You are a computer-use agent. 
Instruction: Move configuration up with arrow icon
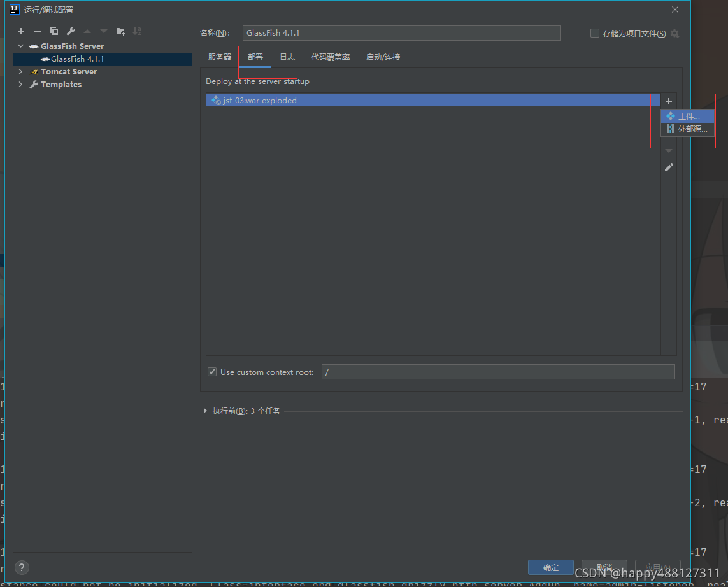[x=87, y=31]
